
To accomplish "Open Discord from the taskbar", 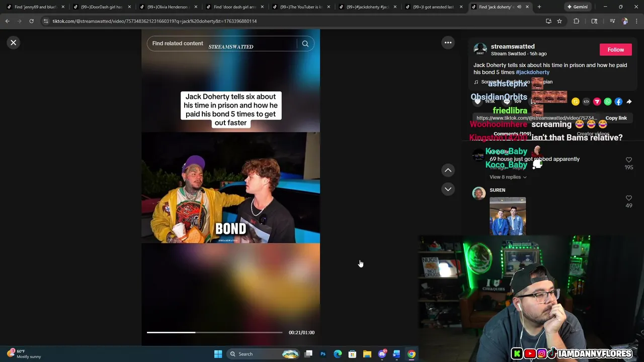I will [382, 354].
